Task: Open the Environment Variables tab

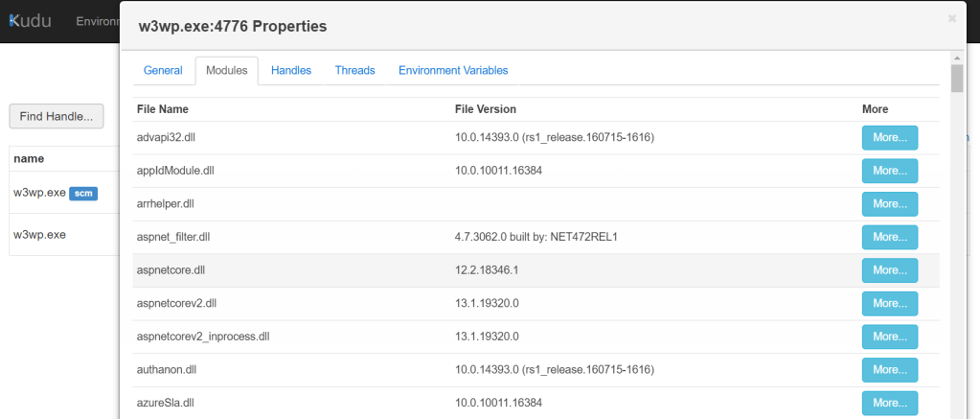Action: pos(453,71)
